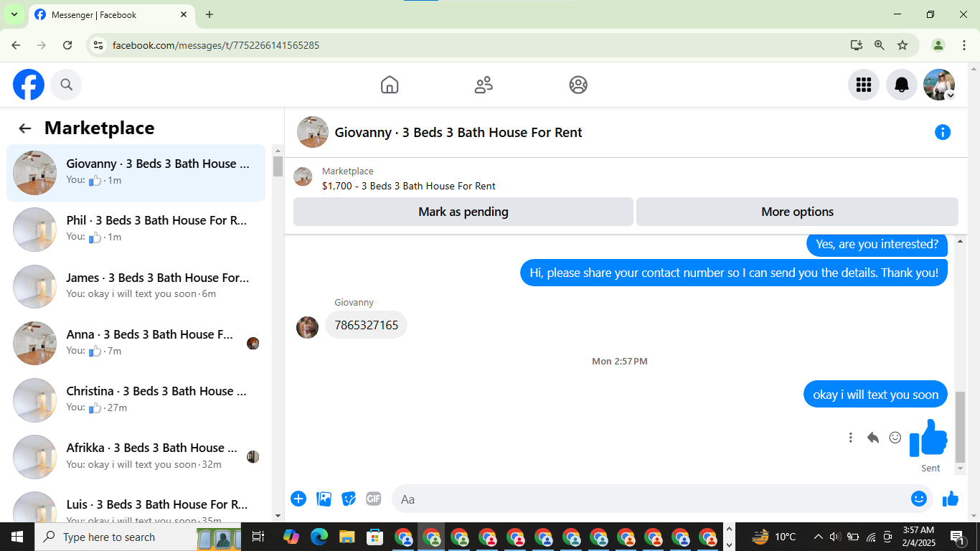Open More options for the listing
980x551 pixels.
(x=797, y=212)
